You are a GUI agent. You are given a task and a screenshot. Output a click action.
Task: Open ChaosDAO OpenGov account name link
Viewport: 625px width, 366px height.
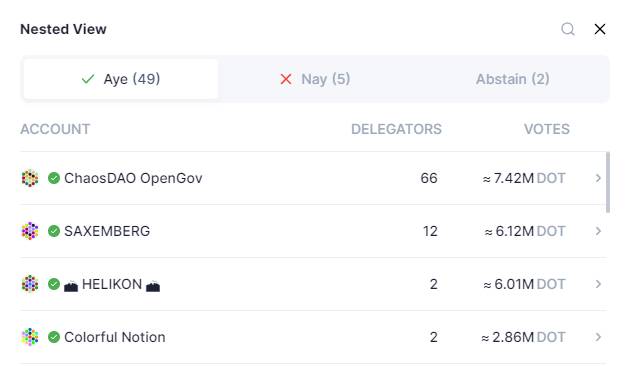[x=133, y=178]
